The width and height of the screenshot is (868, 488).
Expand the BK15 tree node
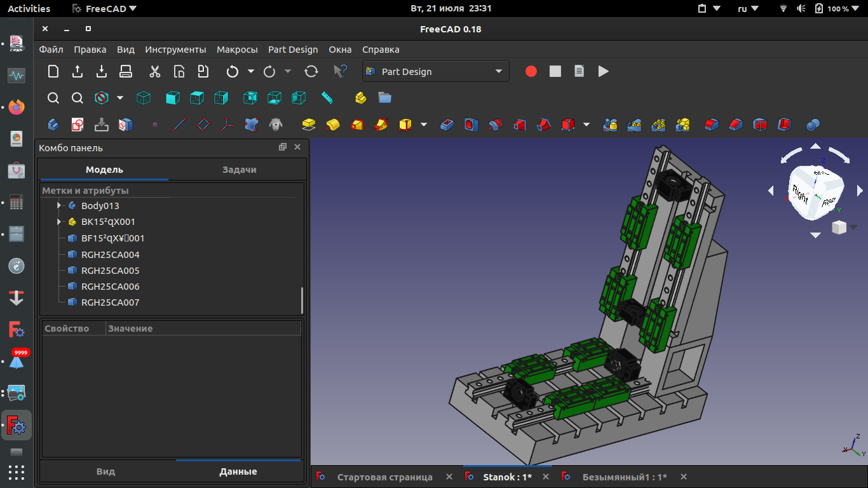coord(58,222)
